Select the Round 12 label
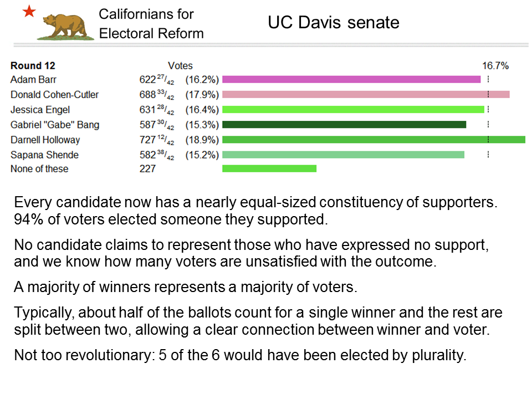Viewport: 532px width, 399px height. (x=33, y=65)
